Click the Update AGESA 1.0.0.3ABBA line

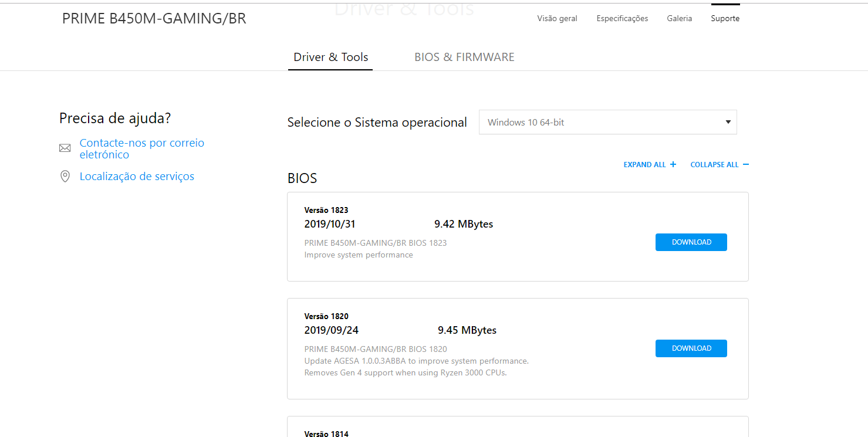[x=417, y=361]
